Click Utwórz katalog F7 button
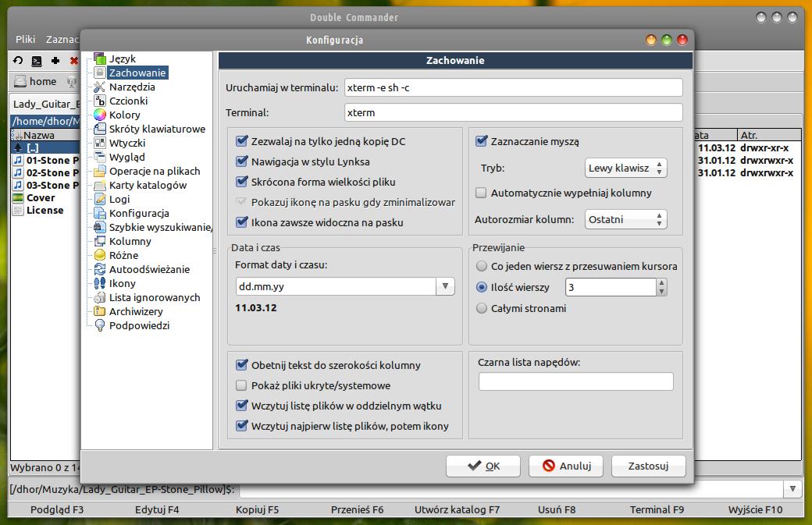The height and width of the screenshot is (525, 812). pyautogui.click(x=458, y=509)
